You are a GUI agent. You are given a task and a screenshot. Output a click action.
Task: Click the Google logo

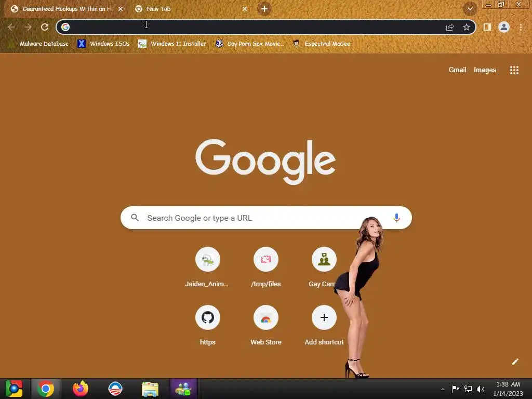(x=265, y=161)
